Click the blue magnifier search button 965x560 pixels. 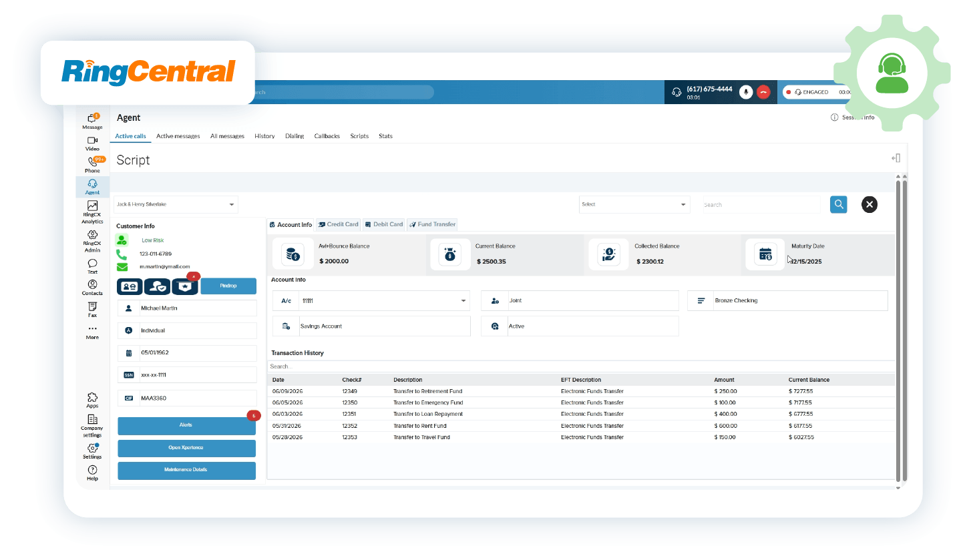click(839, 204)
